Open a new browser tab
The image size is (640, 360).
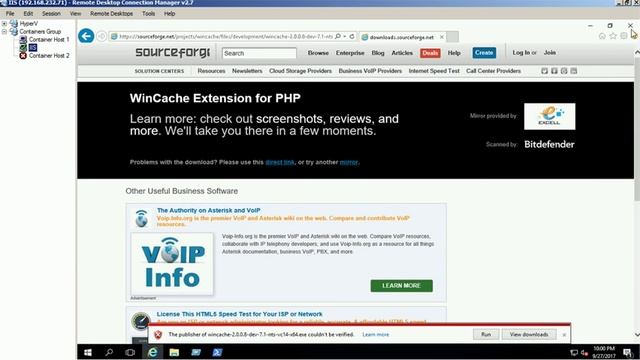pyautogui.click(x=452, y=37)
